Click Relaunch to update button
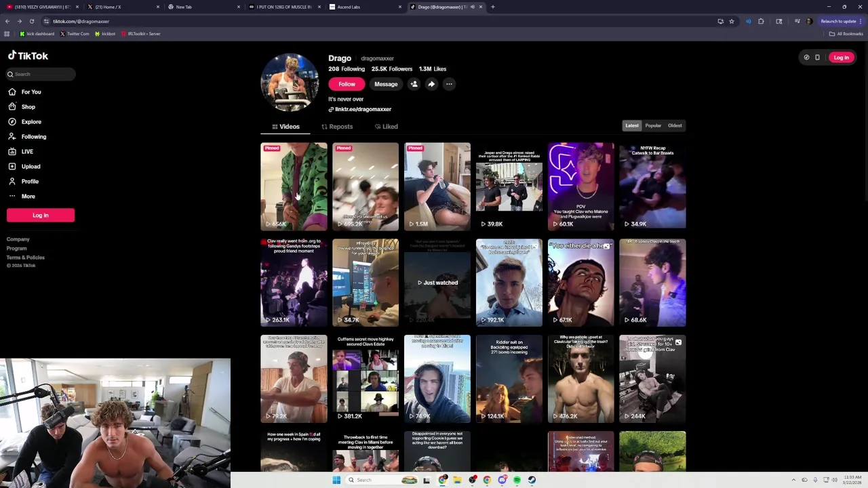 pos(842,21)
